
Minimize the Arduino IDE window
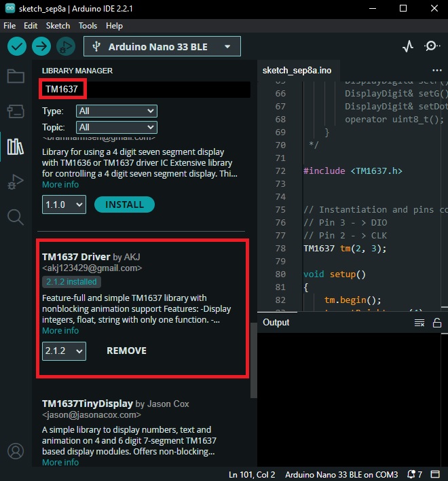373,8
